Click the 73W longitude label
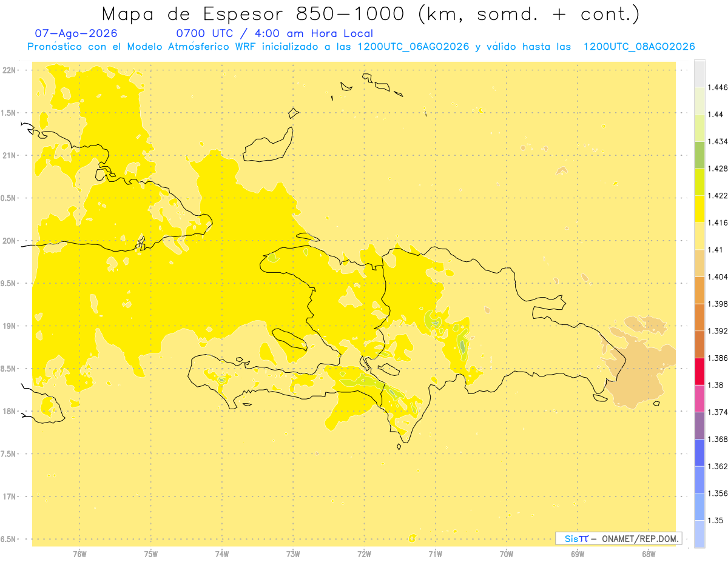Screen dimensions: 728x562 click(293, 554)
